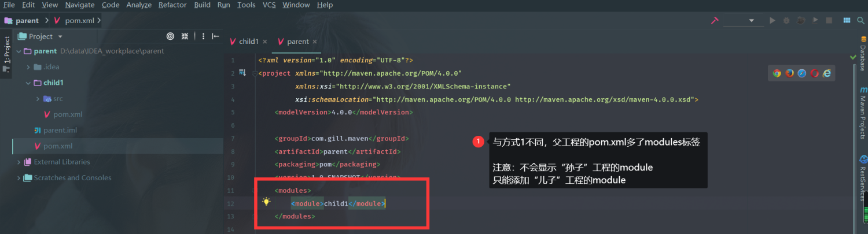Click the green Run triangle button

(772, 20)
